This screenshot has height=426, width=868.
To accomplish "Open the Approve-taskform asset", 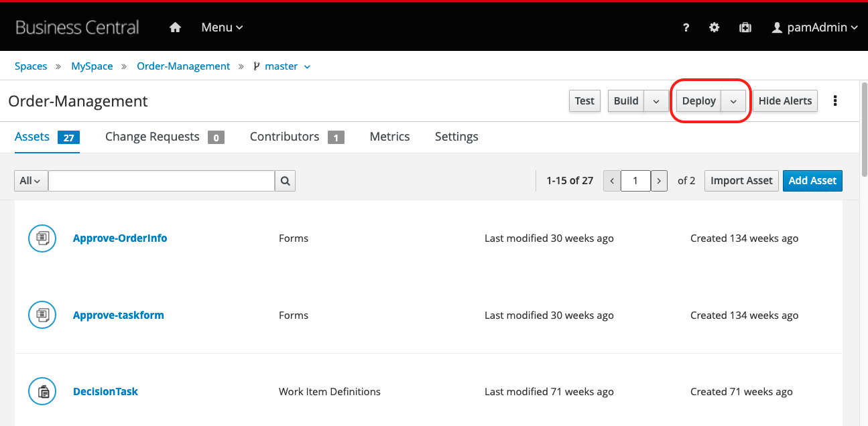I will point(119,315).
